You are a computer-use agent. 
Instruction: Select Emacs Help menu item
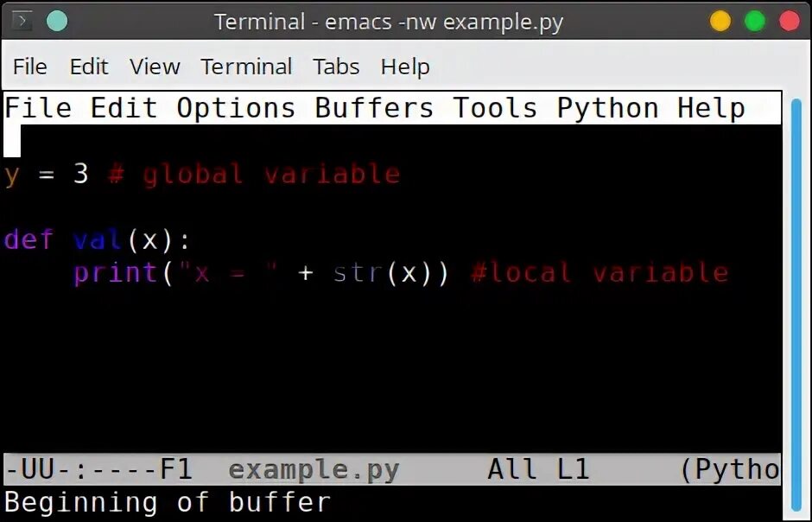[711, 109]
